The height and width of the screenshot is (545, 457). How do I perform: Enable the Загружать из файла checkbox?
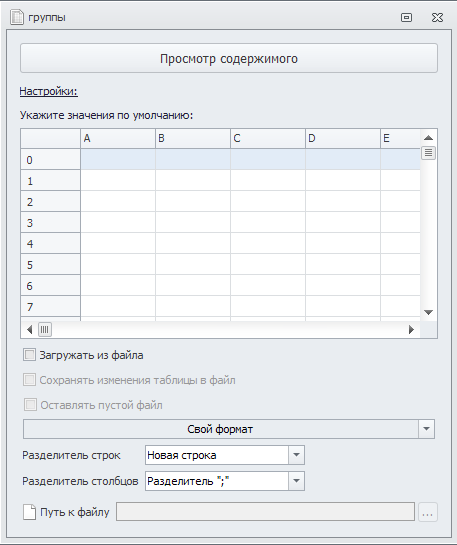(x=29, y=355)
